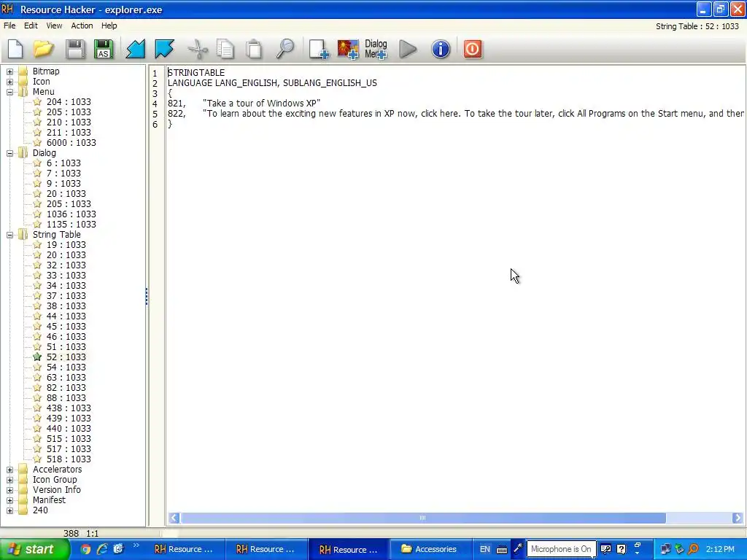This screenshot has height=560, width=747.
Task: Click the Dialog Menu add icon
Action: 376,49
